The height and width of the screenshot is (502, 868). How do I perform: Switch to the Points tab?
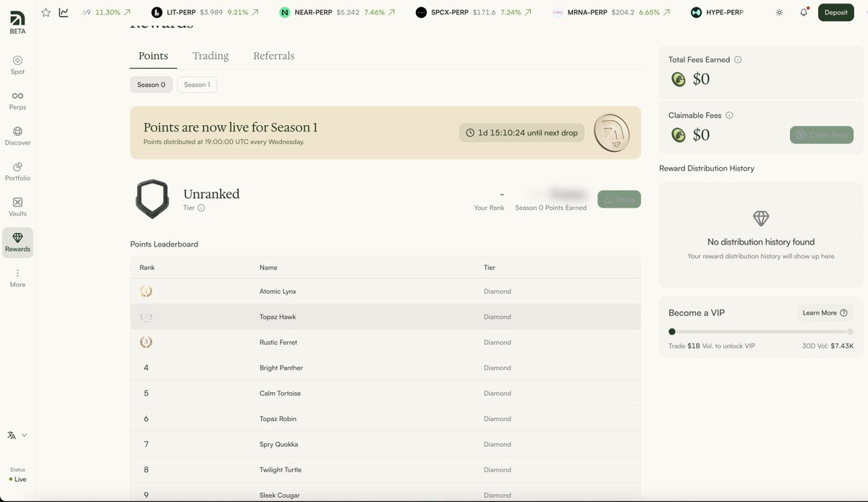click(153, 56)
